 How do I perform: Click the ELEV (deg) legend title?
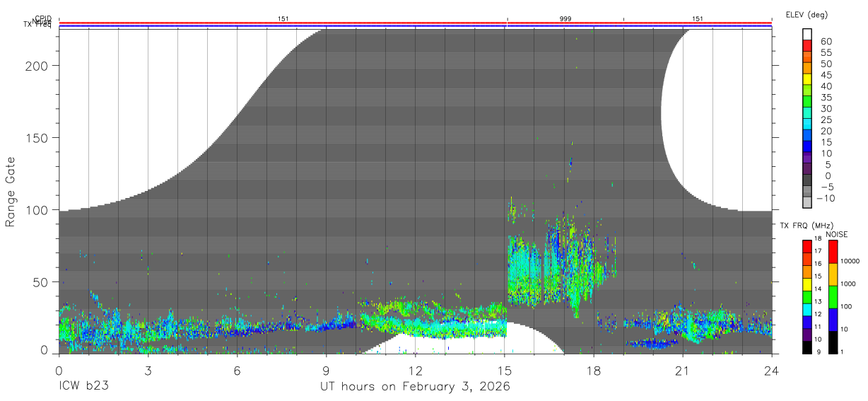tap(807, 15)
